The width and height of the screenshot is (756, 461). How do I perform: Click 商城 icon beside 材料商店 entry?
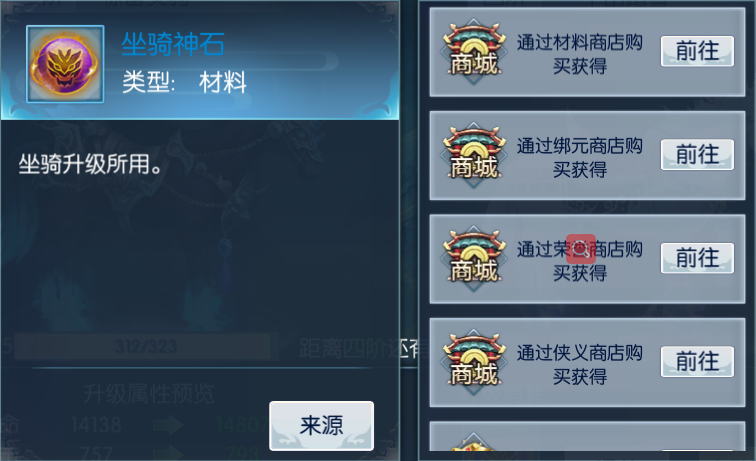[x=473, y=52]
